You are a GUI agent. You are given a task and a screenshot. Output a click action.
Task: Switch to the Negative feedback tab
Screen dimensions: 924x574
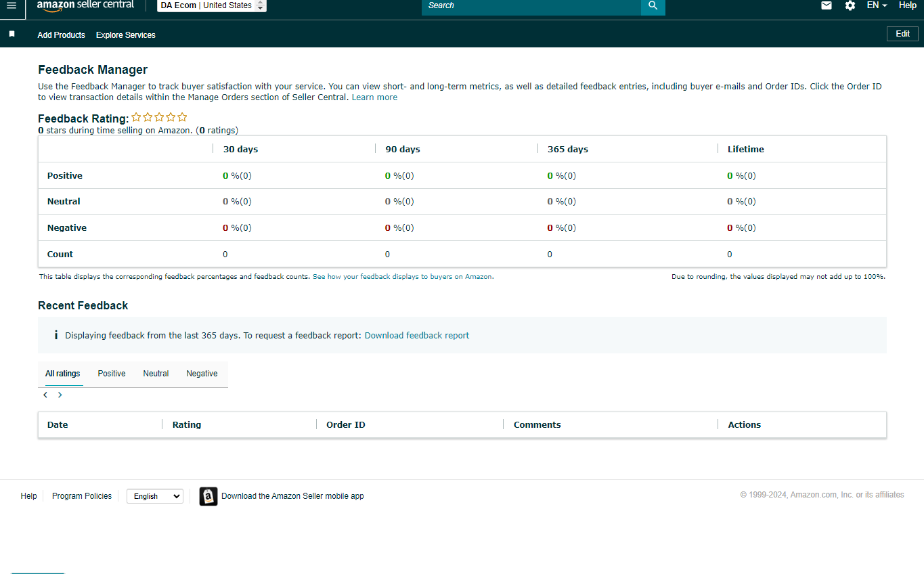click(202, 374)
